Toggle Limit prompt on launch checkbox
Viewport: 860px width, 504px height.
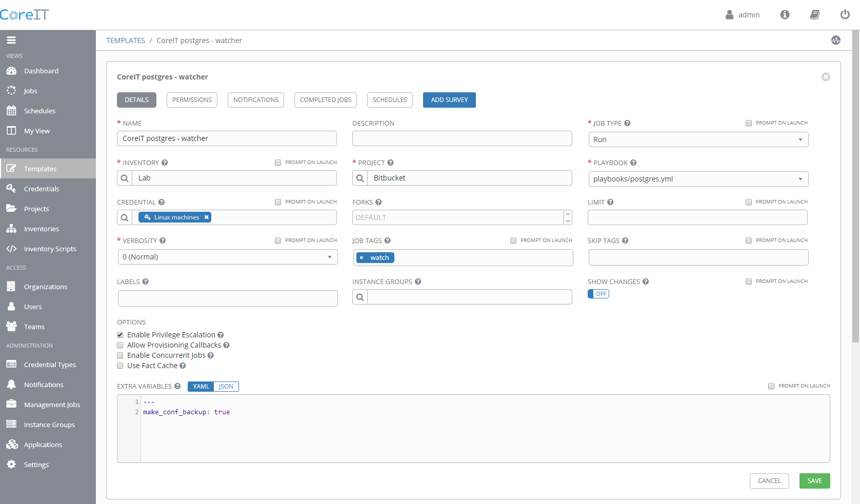click(x=749, y=202)
